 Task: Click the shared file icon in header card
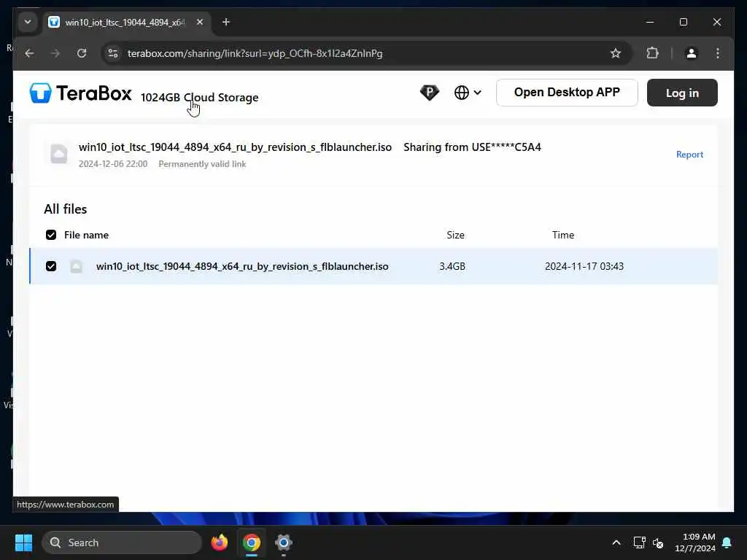[x=58, y=154]
